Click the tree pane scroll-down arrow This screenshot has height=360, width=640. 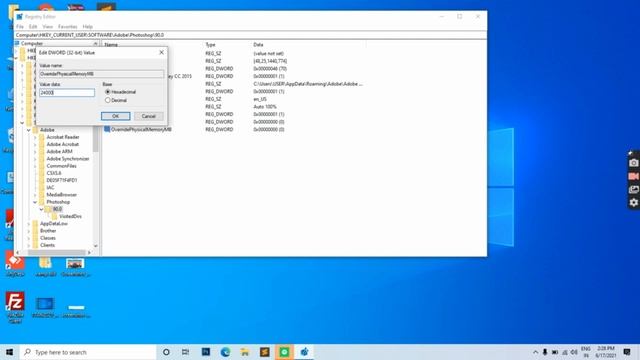coord(96,246)
